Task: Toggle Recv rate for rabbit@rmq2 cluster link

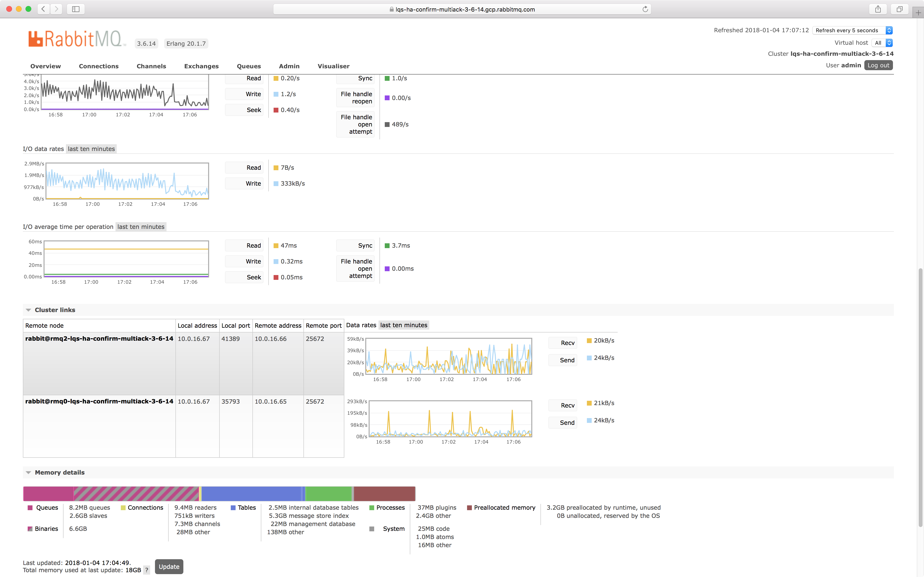Action: point(563,343)
